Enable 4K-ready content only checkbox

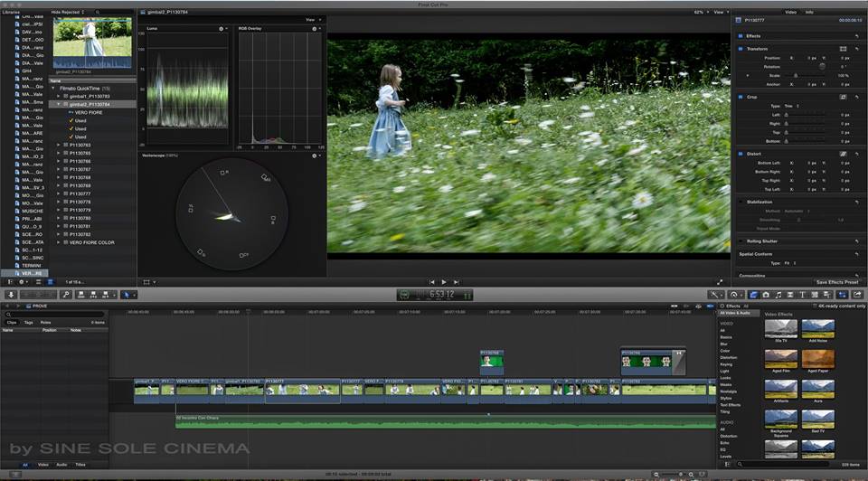(x=815, y=307)
